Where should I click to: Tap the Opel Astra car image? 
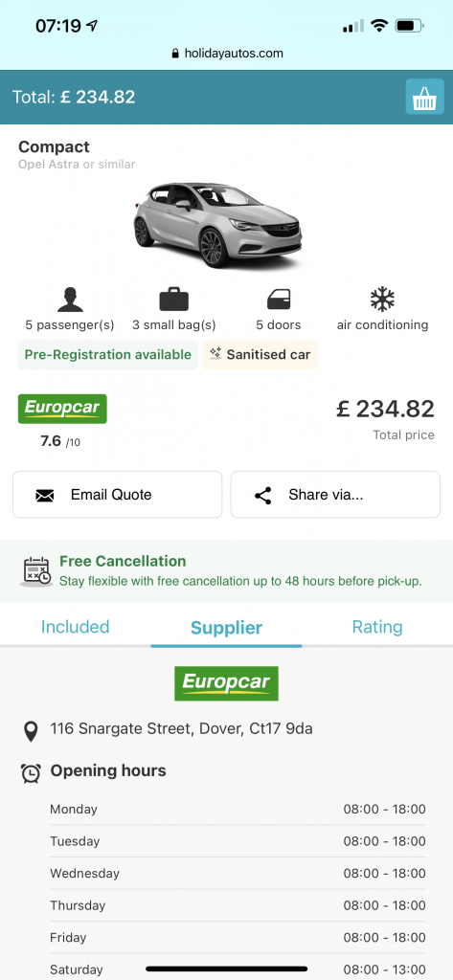click(217, 225)
